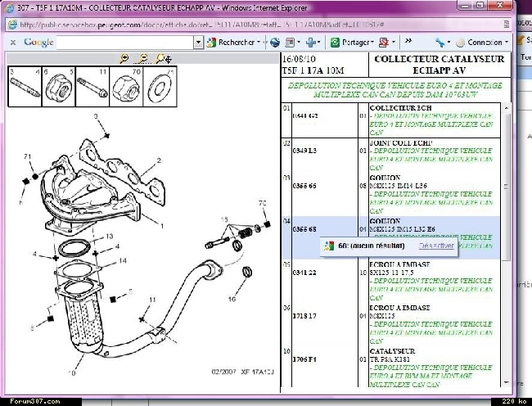Click the parts list scrollbar down arrow
The height and width of the screenshot is (406, 532).
coord(506,382)
